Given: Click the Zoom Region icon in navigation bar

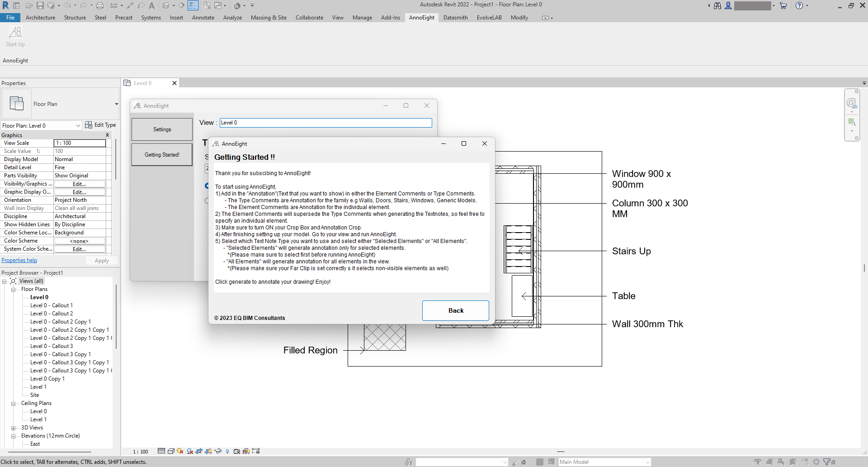Looking at the screenshot, I should tap(852, 122).
